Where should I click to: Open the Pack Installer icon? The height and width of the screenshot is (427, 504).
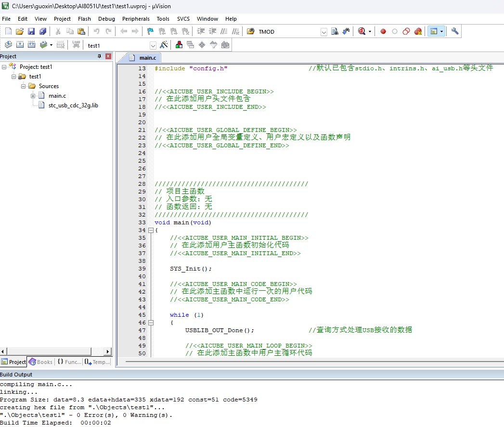pos(225,45)
